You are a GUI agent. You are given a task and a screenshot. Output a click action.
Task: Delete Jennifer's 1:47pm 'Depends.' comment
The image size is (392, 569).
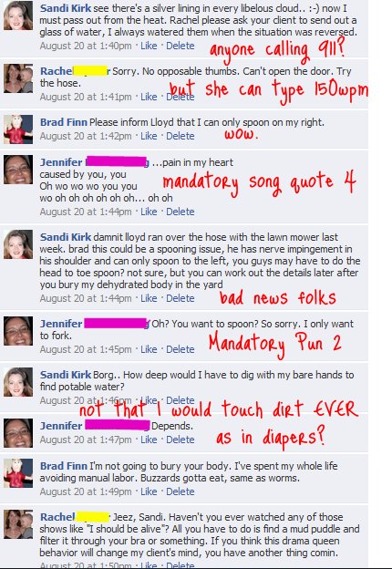pos(181,440)
